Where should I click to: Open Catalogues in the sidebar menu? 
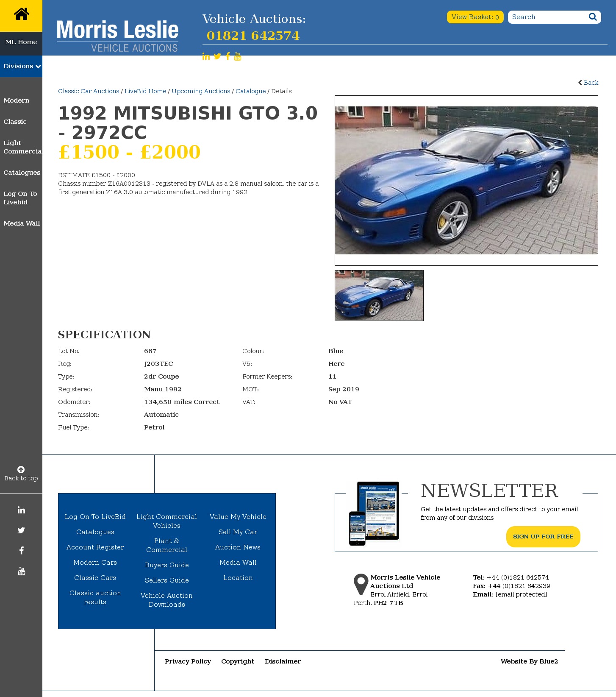[22, 173]
